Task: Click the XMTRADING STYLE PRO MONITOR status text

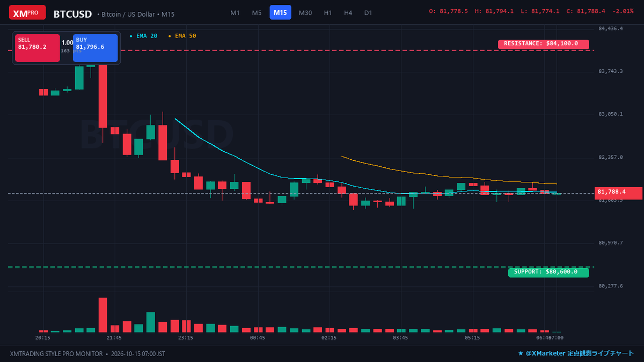Action: pos(56,354)
